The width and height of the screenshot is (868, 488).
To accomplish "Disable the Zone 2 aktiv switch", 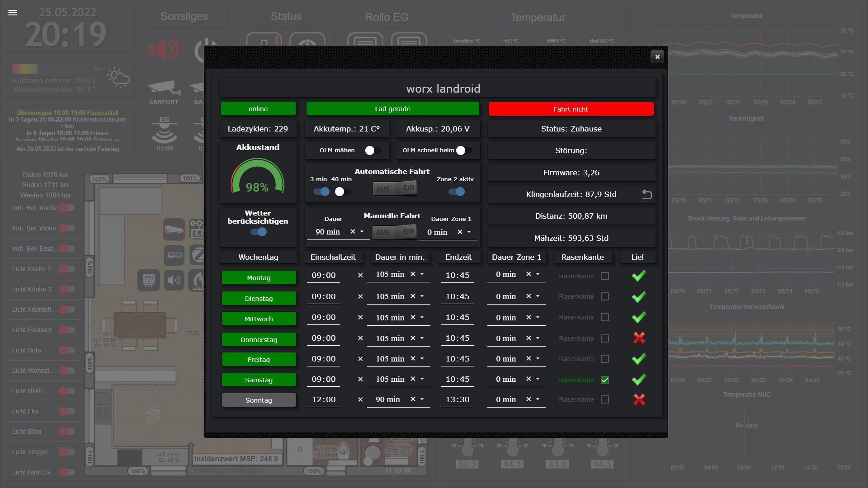I will [457, 192].
